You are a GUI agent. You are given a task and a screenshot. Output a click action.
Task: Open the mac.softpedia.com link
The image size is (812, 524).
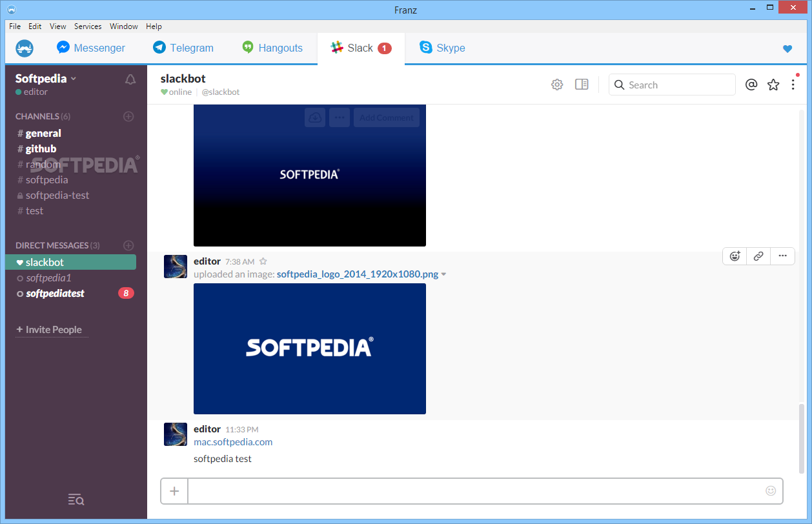click(233, 442)
